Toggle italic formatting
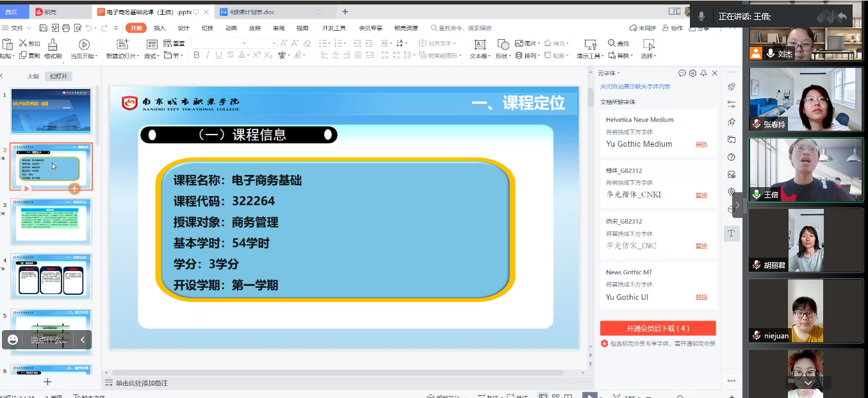The height and width of the screenshot is (398, 868). [208, 55]
